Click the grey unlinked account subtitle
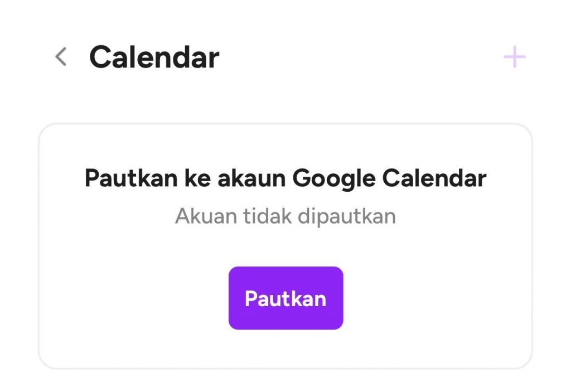Screen dimensions: 571x392 click(x=285, y=216)
